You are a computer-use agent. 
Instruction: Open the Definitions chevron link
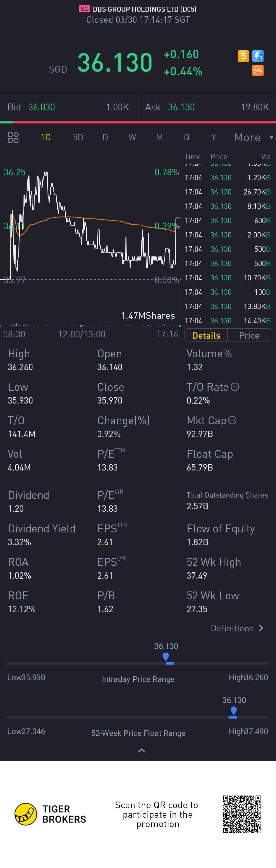[237, 628]
